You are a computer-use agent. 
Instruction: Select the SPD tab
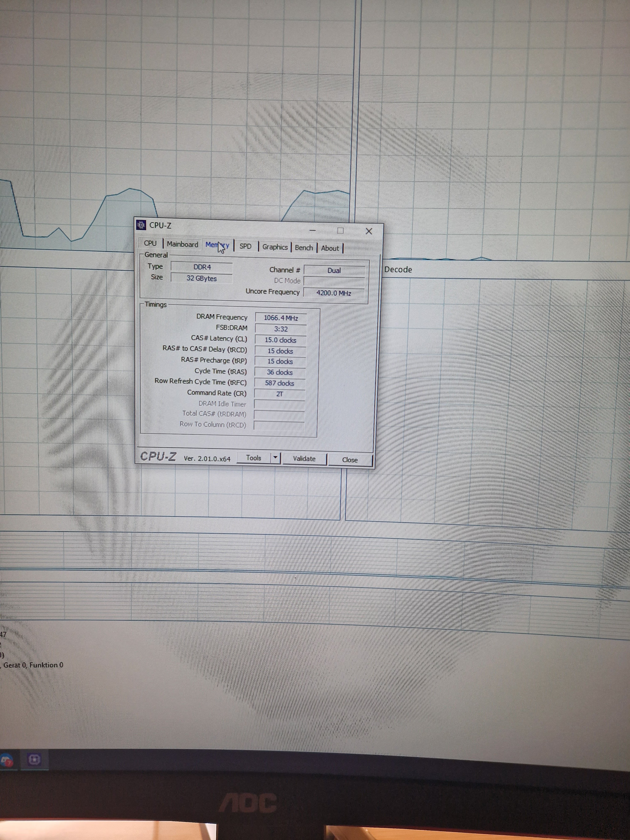click(245, 246)
